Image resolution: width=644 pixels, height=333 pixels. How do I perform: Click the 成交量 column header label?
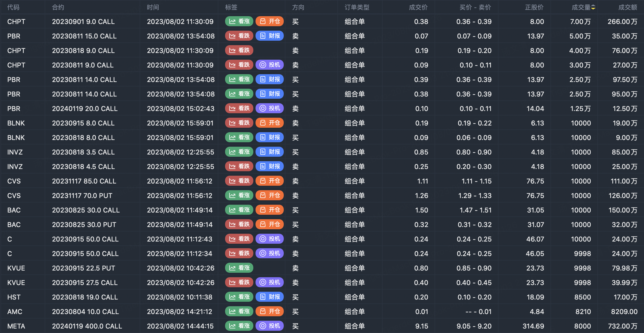coord(581,8)
